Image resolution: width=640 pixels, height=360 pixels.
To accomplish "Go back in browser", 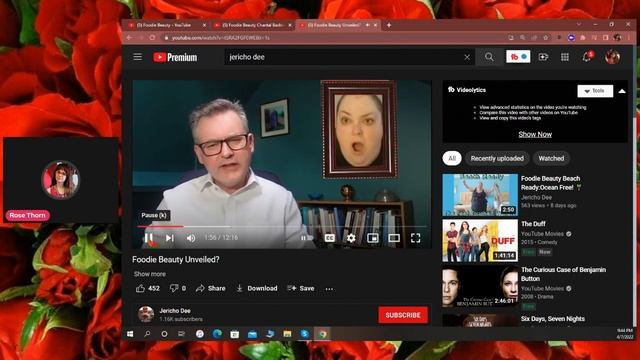I will (x=129, y=38).
